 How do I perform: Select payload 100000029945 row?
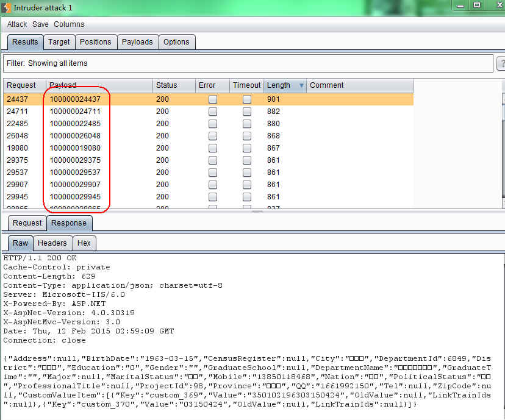(209, 197)
